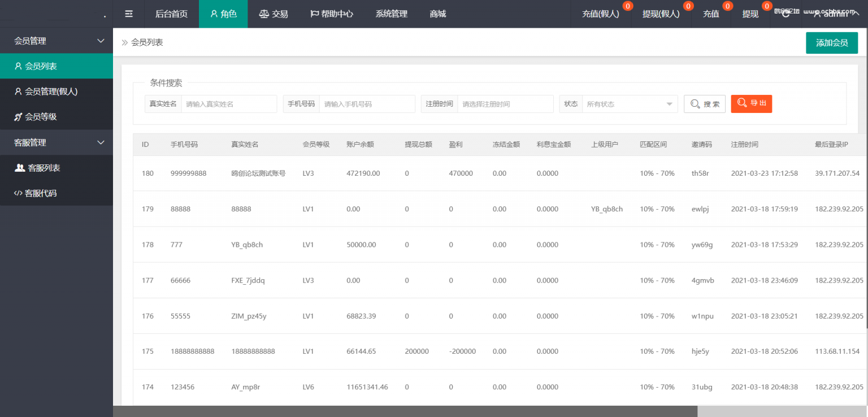Click the scales icon on 交易 tab
Image resolution: width=868 pixels, height=417 pixels.
tap(263, 14)
